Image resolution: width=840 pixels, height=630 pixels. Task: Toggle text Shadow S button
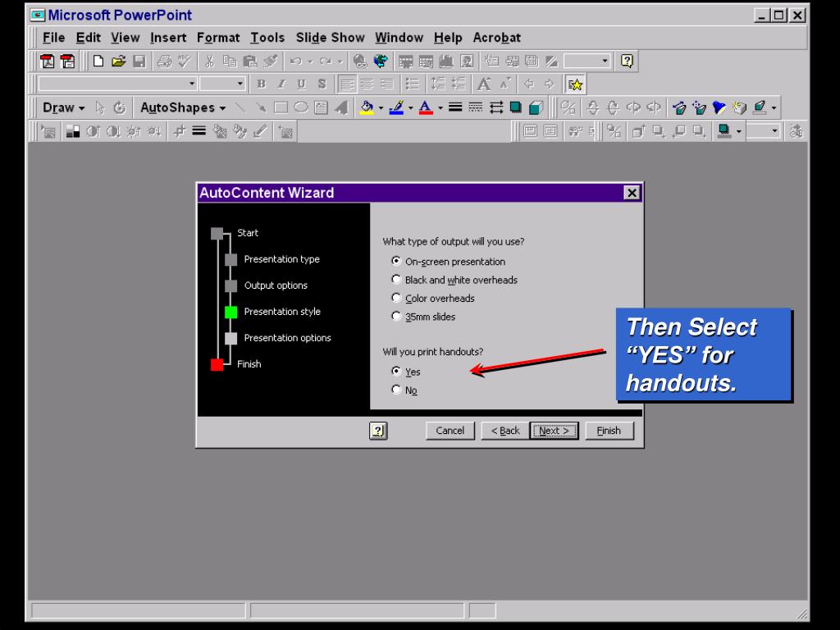[x=322, y=84]
